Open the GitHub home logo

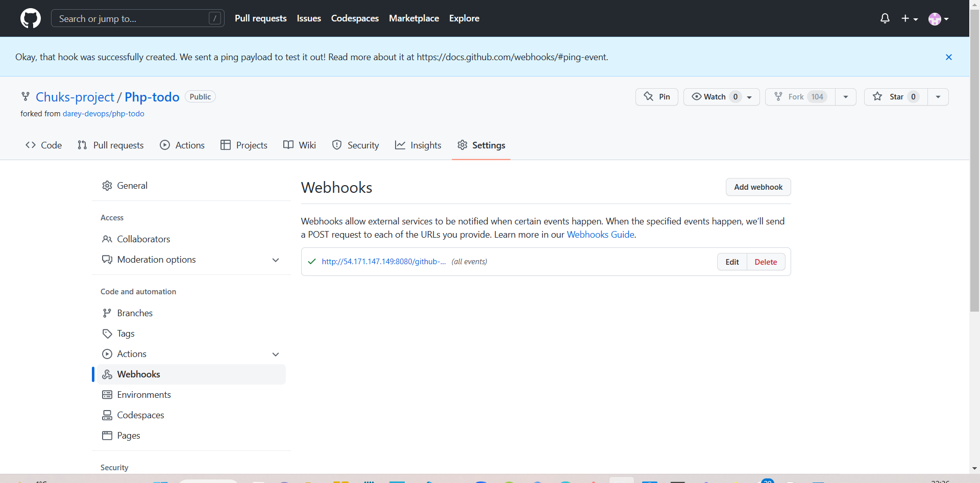coord(31,18)
